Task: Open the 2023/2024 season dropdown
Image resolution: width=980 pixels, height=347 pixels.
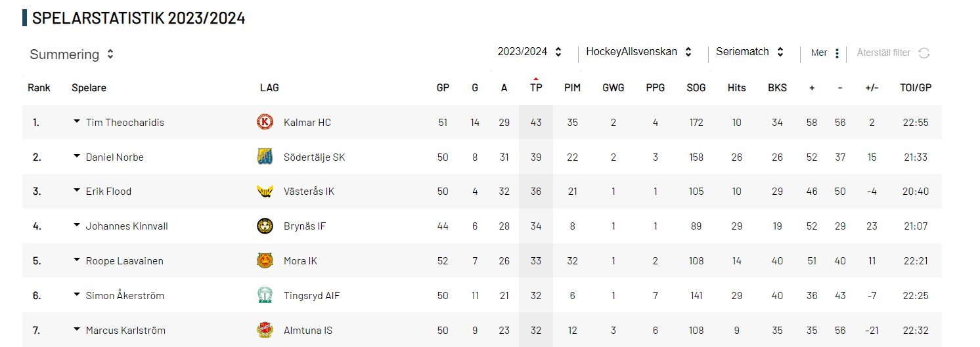Action: (x=529, y=52)
